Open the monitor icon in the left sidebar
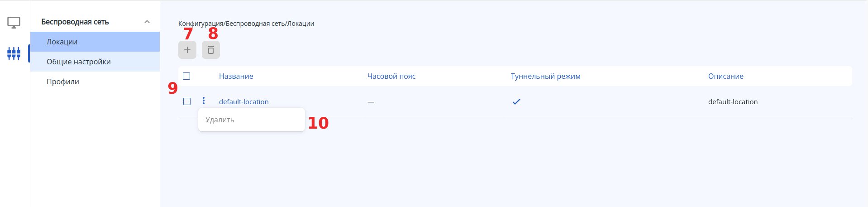 tap(14, 23)
